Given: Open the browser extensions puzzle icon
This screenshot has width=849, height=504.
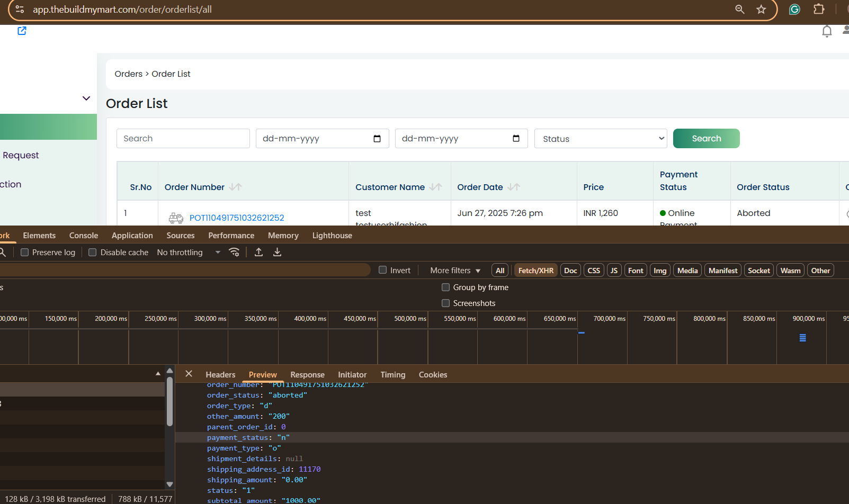Looking at the screenshot, I should [819, 9].
